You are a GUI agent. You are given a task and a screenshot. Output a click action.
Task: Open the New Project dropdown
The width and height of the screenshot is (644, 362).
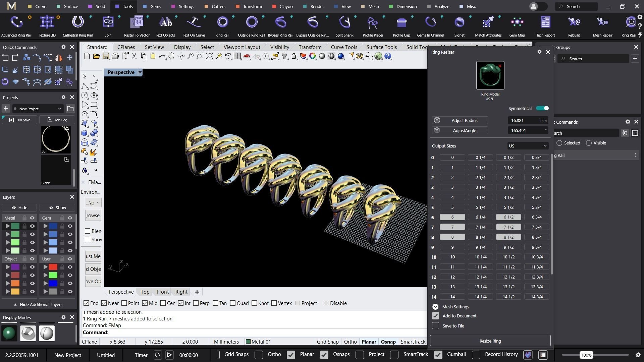(x=38, y=109)
